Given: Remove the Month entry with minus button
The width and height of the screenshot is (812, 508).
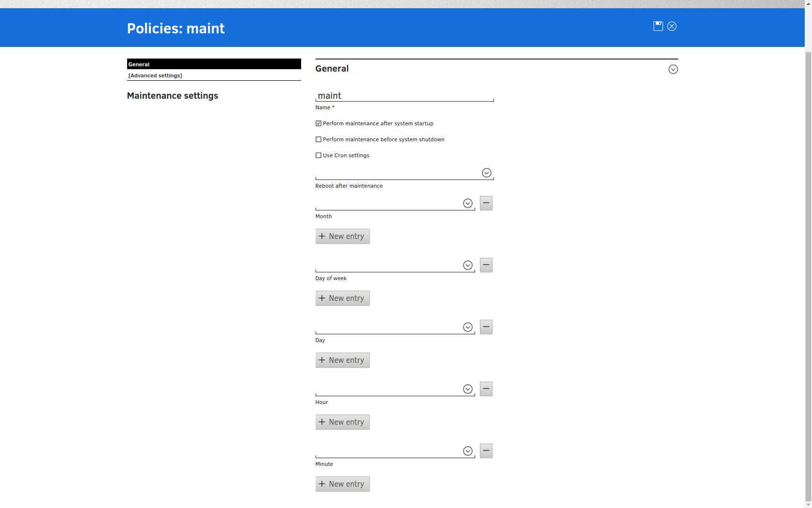Looking at the screenshot, I should click(x=486, y=203).
